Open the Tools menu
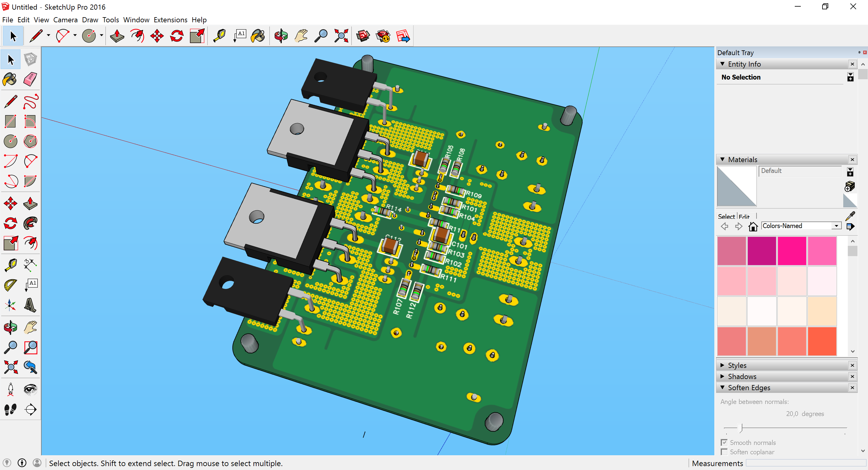This screenshot has height=470, width=868. coord(111,20)
